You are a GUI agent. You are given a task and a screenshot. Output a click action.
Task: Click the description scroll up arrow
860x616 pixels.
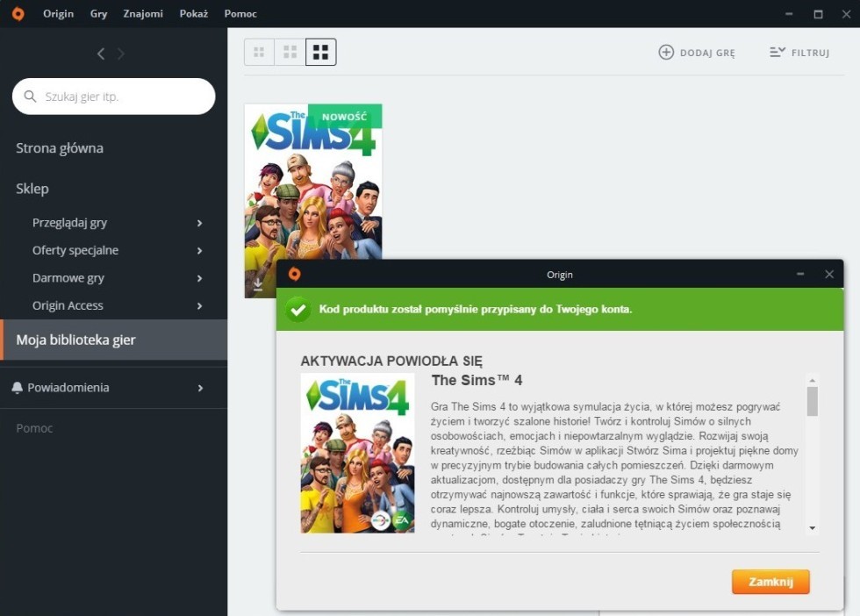point(813,380)
